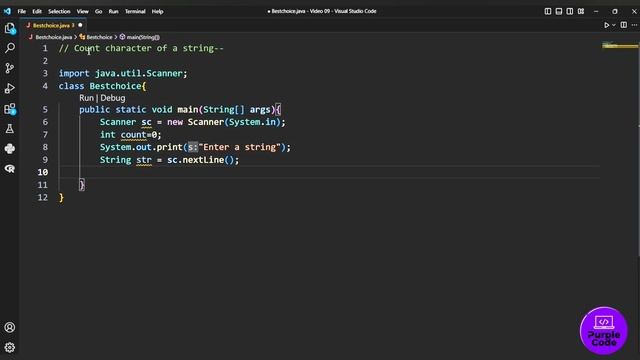Click the VS Code logo icon
The image size is (640, 360).
(7, 11)
